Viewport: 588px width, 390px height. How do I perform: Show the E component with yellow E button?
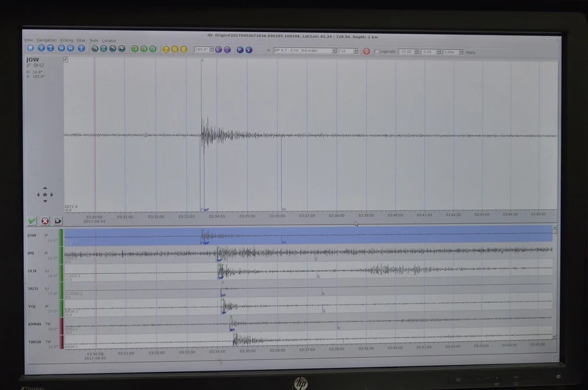[x=183, y=49]
